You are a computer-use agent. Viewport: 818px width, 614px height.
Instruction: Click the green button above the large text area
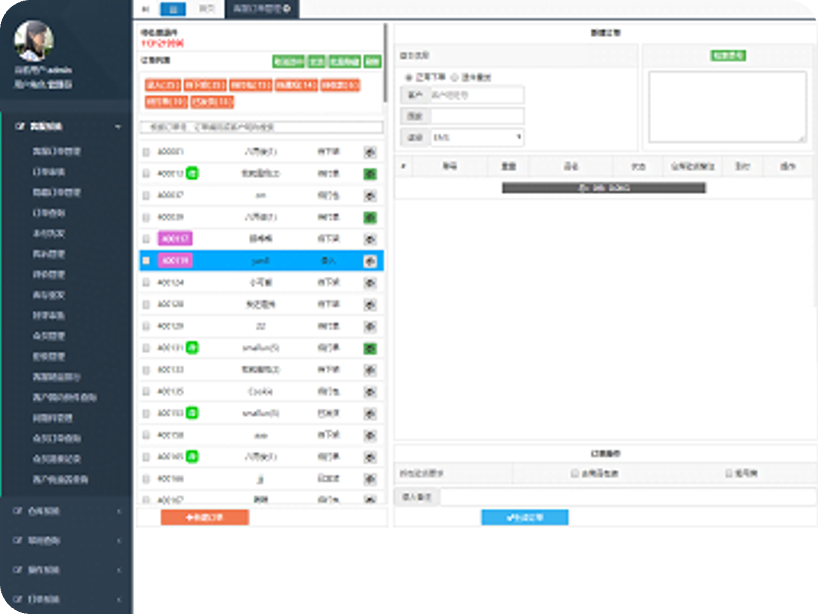point(728,55)
